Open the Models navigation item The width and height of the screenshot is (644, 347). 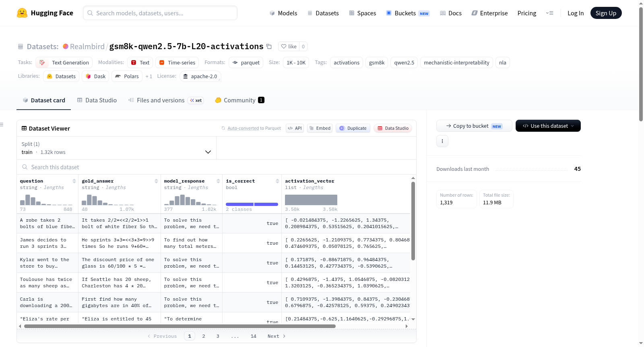283,13
